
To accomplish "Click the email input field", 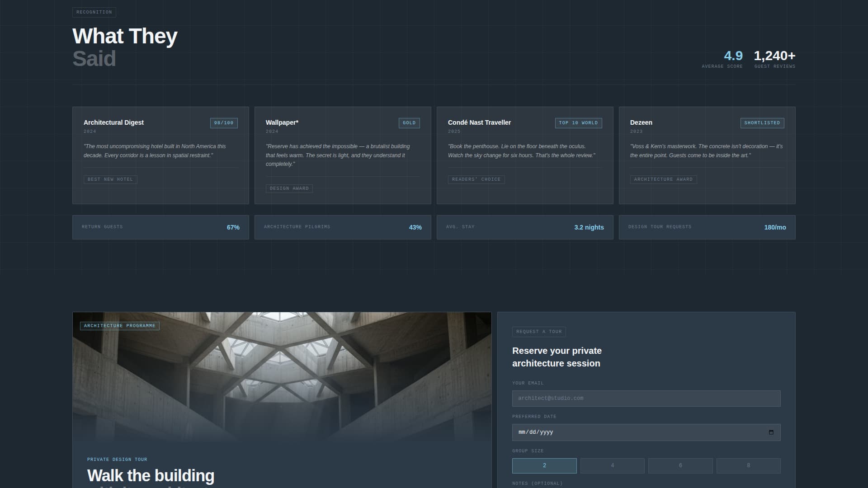I will click(646, 398).
